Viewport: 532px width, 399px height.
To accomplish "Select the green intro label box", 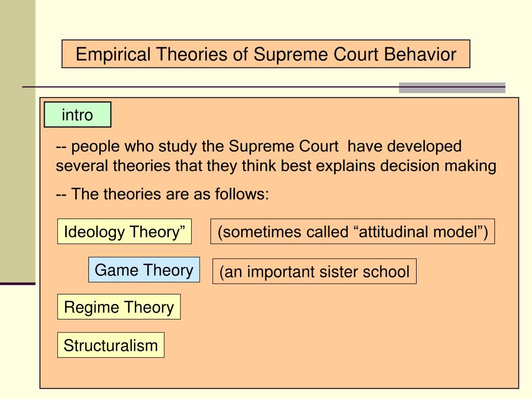I will 77,115.
